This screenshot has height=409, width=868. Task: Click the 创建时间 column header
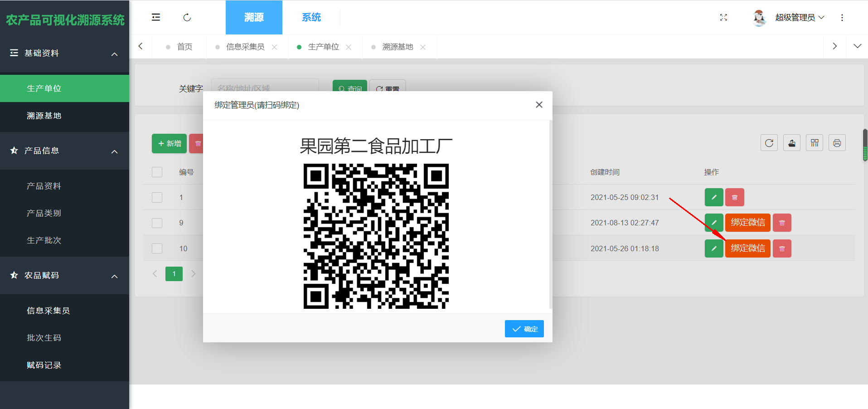click(605, 172)
